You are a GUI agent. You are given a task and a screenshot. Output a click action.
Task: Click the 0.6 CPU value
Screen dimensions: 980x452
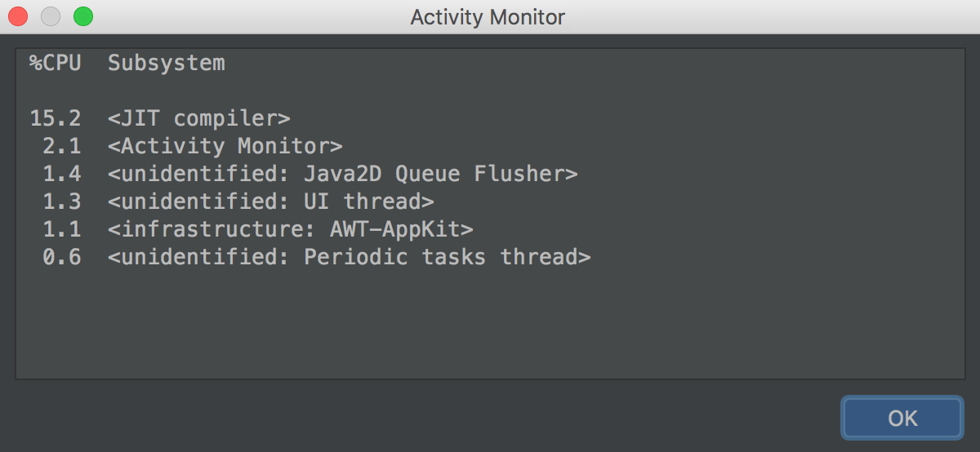click(62, 257)
